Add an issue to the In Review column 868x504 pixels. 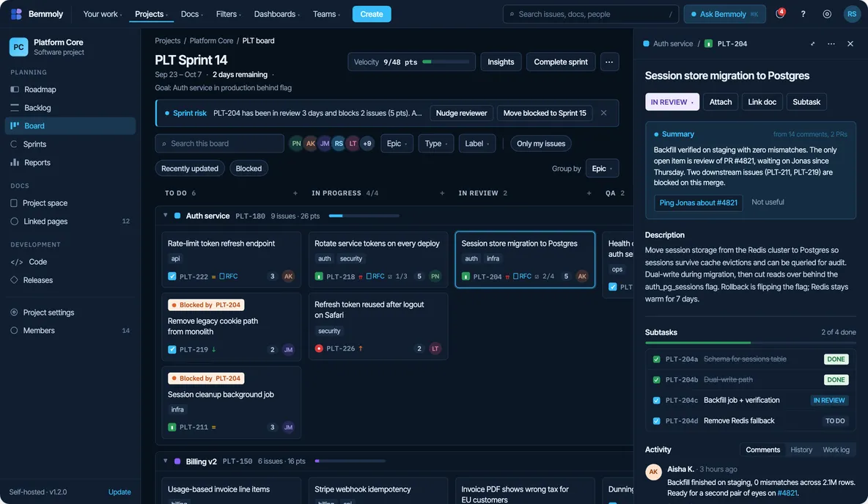coord(589,193)
